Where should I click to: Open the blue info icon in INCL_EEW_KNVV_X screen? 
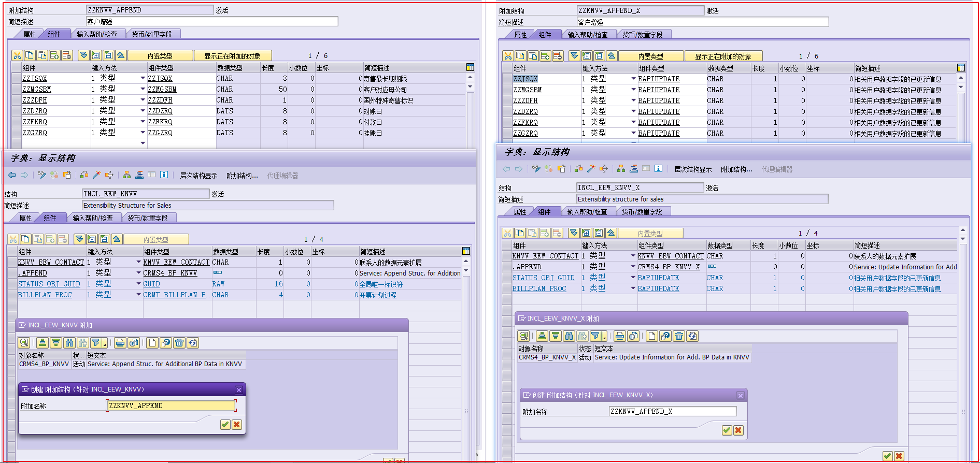[658, 168]
